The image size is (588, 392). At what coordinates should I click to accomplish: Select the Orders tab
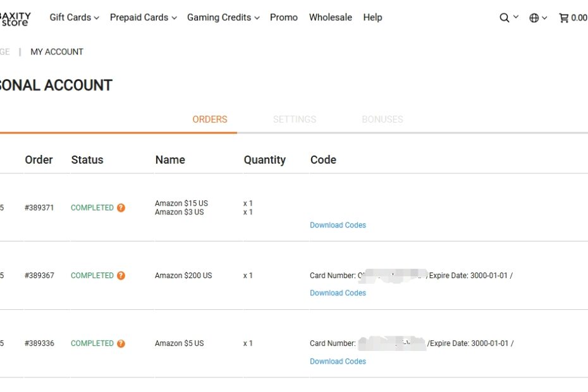210,119
